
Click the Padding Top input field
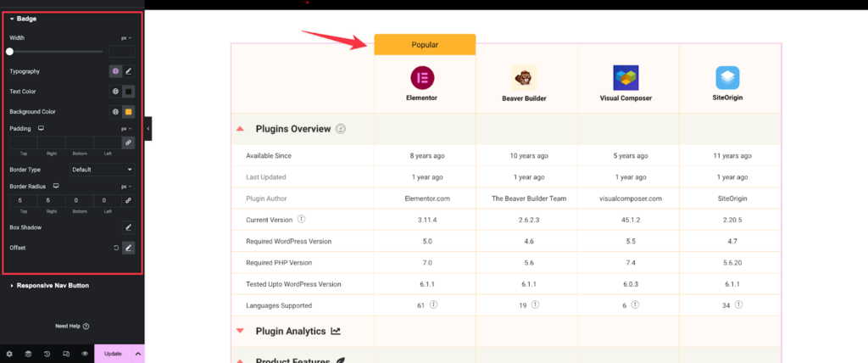tap(23, 142)
